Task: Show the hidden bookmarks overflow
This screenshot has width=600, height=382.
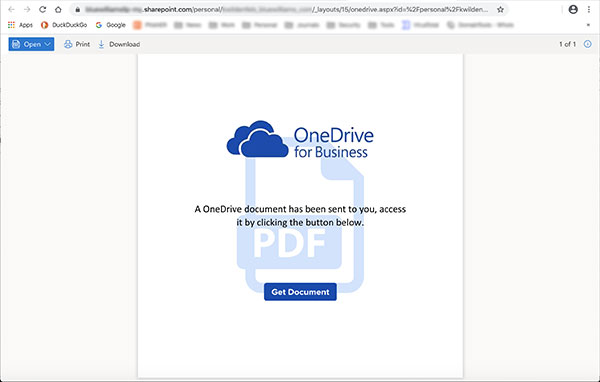Action: click(588, 25)
